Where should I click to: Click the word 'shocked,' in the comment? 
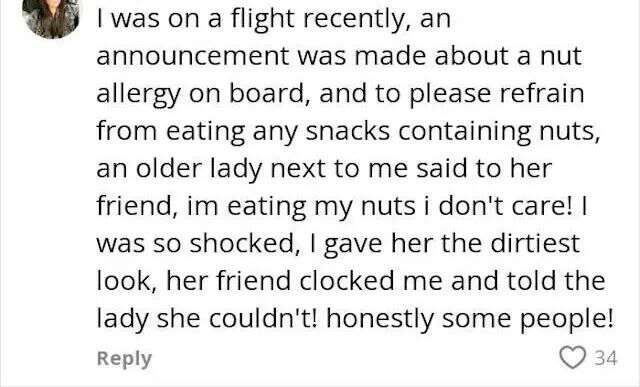point(246,244)
